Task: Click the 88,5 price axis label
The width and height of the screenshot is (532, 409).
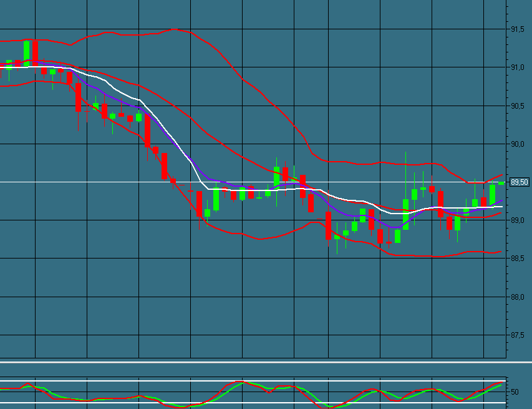Action: coord(518,259)
